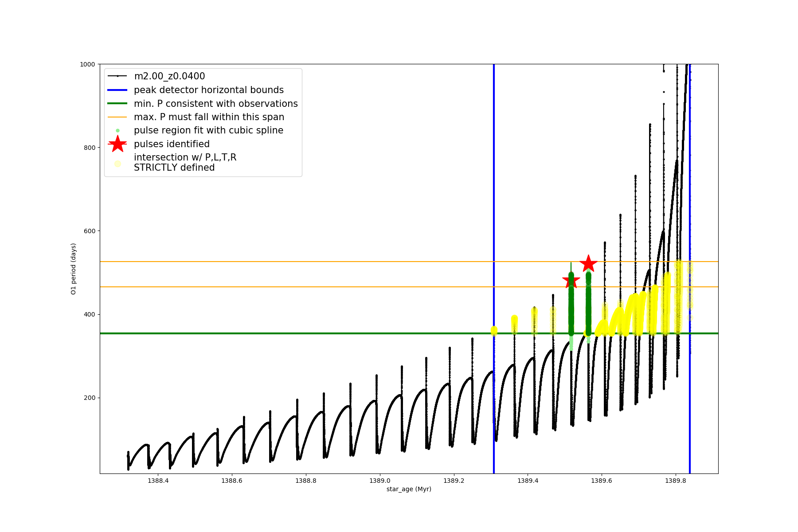Select 'peak detector horizontal bounds' legend text
798x532 pixels.
209,90
